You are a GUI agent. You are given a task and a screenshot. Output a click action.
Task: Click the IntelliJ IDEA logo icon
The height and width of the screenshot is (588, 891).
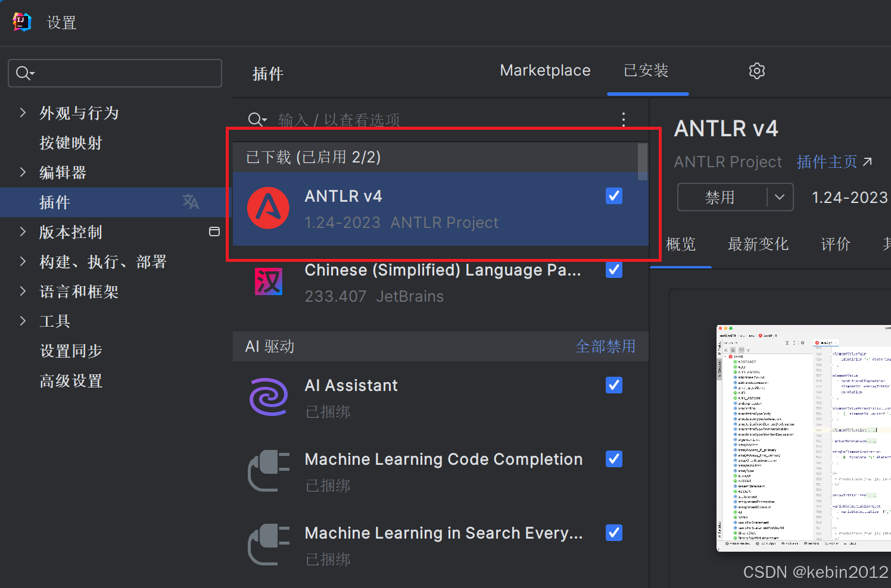point(22,22)
